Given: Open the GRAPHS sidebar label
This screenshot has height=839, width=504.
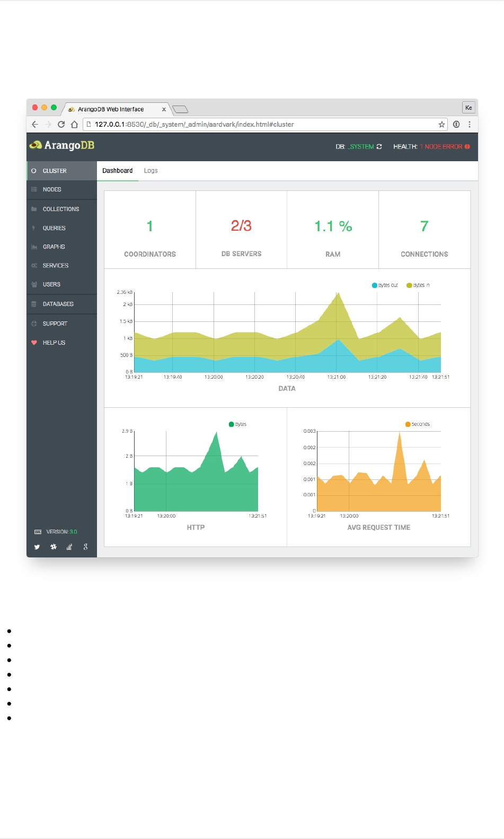Looking at the screenshot, I should point(54,247).
